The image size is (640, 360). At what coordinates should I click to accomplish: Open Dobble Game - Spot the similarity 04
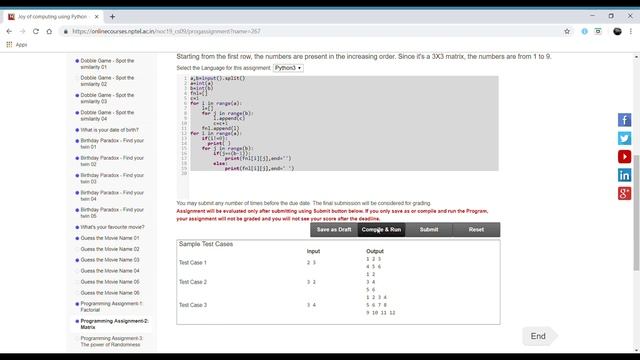pyautogui.click(x=107, y=116)
